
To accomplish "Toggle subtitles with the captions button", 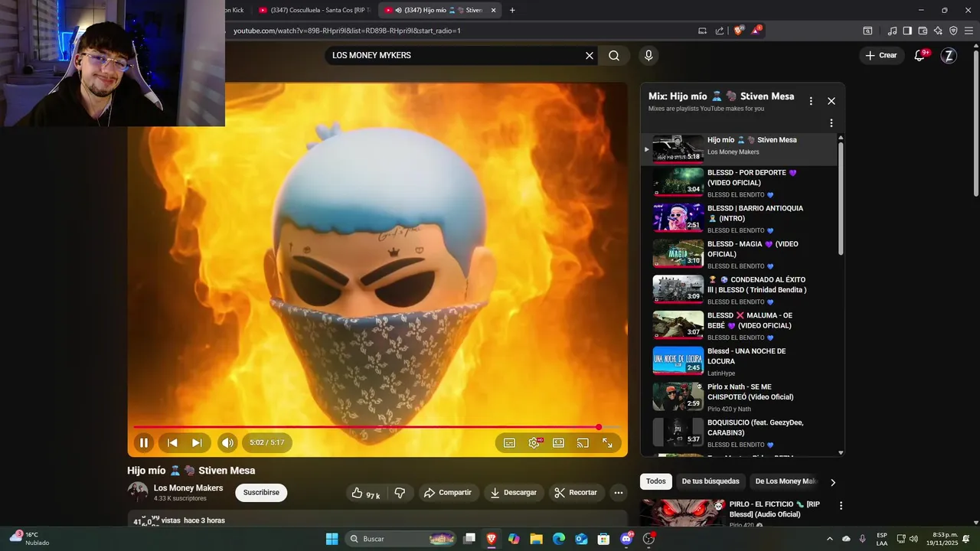I will 509,442.
